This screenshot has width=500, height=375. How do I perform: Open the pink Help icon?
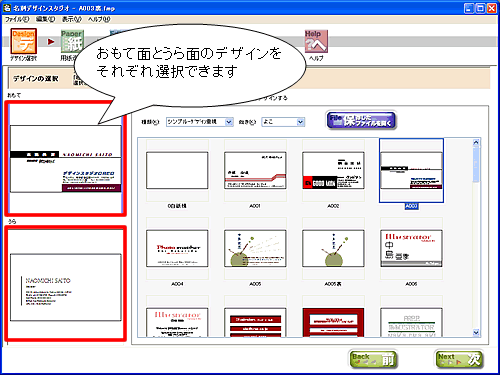point(316,41)
